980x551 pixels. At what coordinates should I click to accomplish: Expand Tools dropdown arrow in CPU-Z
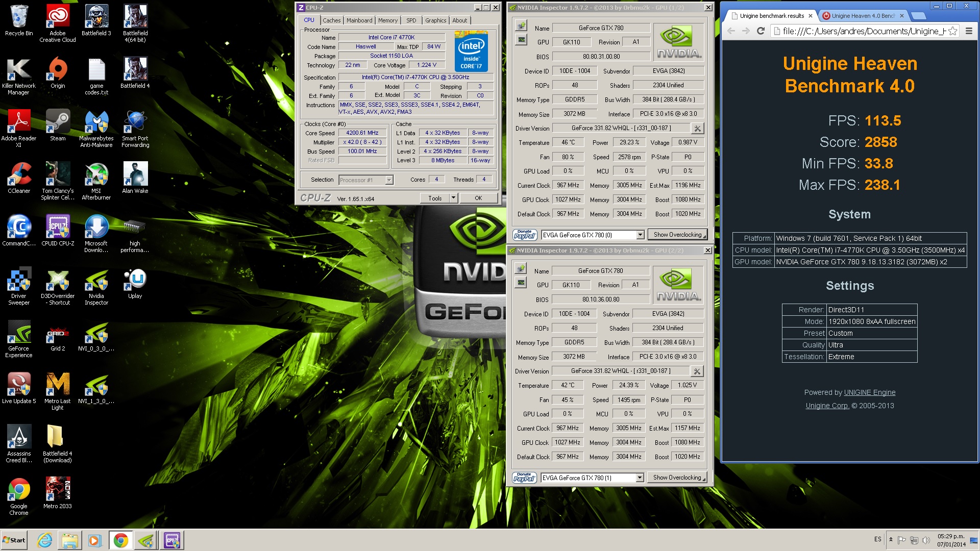pyautogui.click(x=453, y=198)
